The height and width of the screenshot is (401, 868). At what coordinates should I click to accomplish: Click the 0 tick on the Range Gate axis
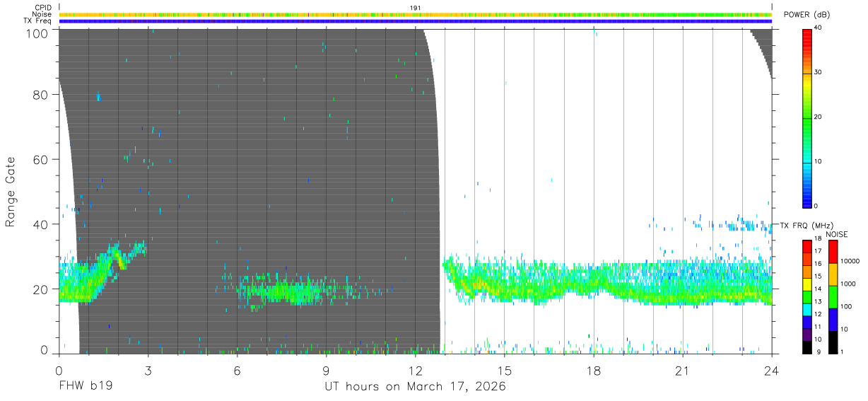44,350
